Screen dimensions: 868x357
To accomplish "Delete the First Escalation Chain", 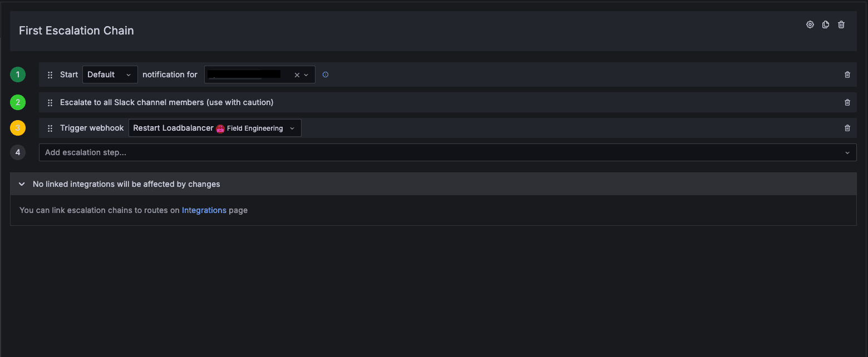I will 841,24.
